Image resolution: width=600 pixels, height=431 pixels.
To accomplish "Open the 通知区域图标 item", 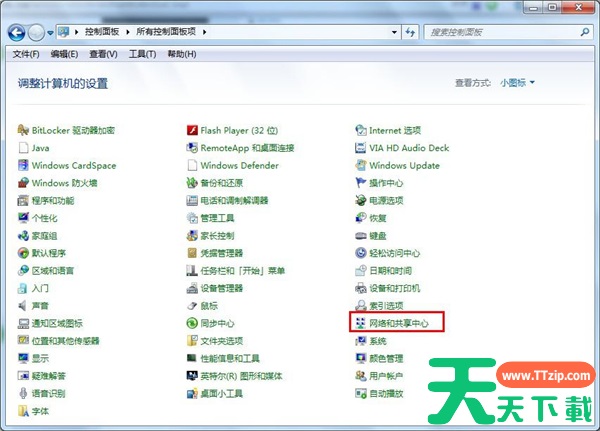I will point(57,323).
